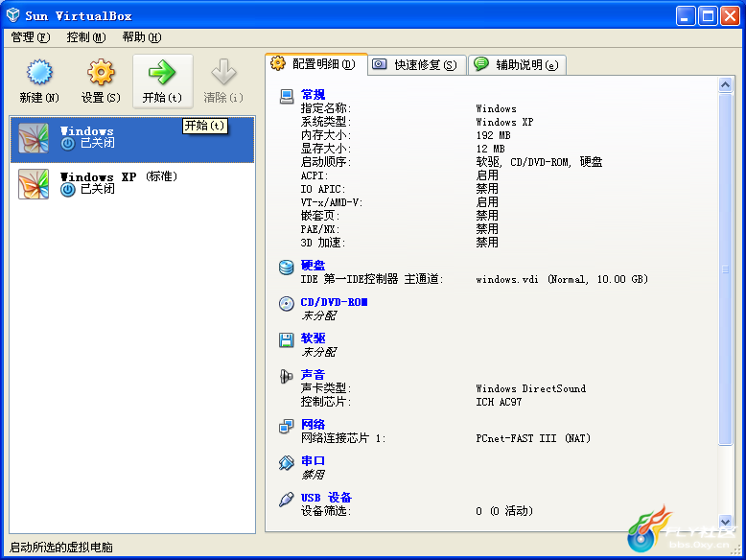The height and width of the screenshot is (560, 746).
Task: Switch to the 快速修复(S) tab
Action: click(x=417, y=64)
